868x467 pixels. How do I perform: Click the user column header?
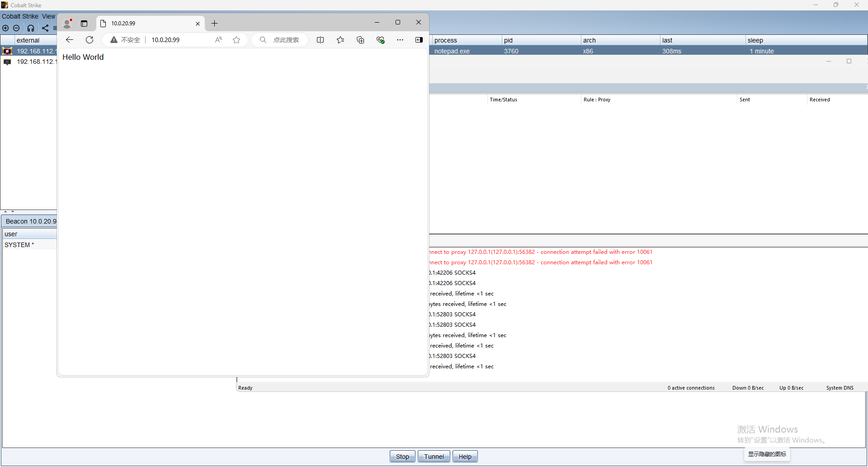(x=30, y=234)
